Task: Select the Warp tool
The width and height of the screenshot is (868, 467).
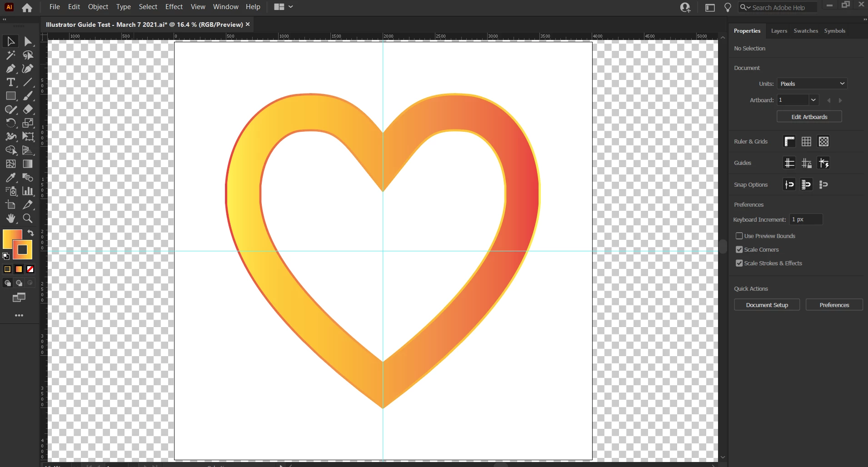Action: click(x=11, y=137)
